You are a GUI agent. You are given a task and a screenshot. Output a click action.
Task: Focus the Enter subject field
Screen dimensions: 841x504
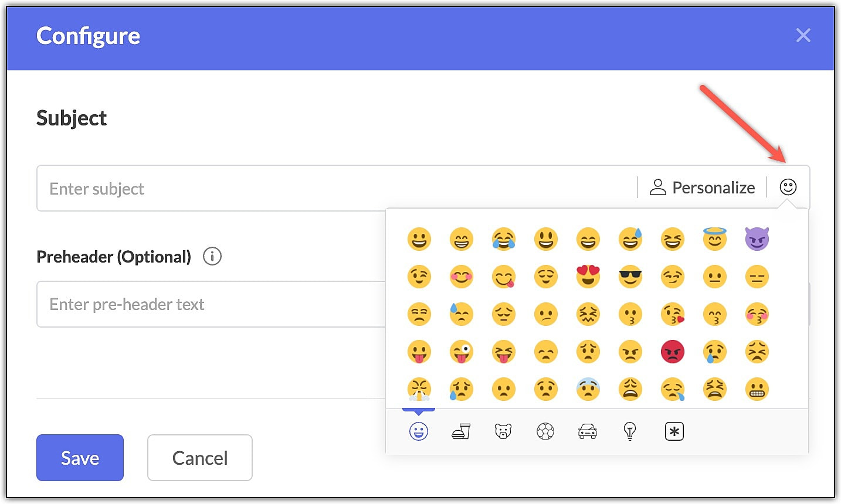(336, 188)
